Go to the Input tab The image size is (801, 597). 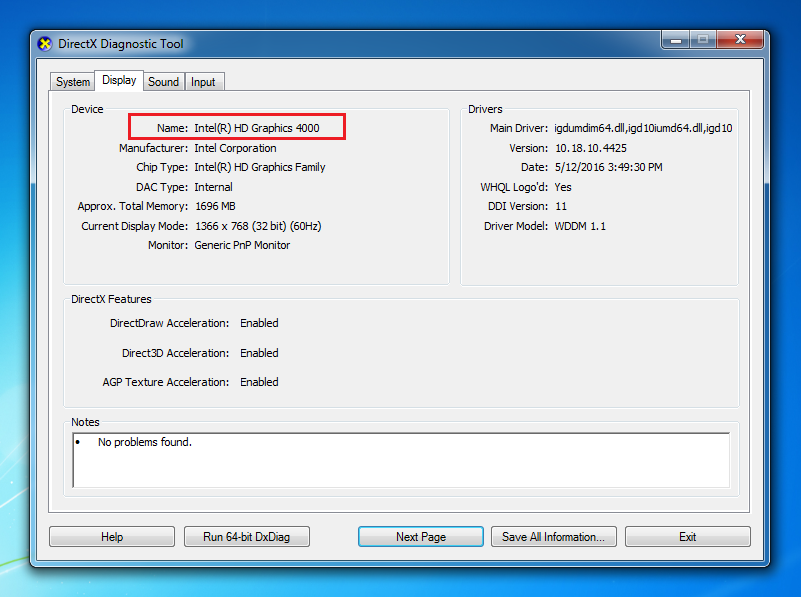point(203,82)
